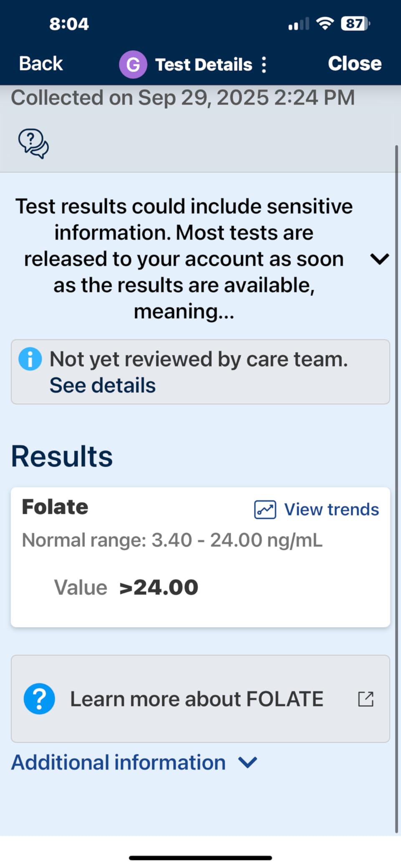Screen dimensions: 401x868
Task: Tap the battery indicator showing 87
Action: tap(355, 23)
